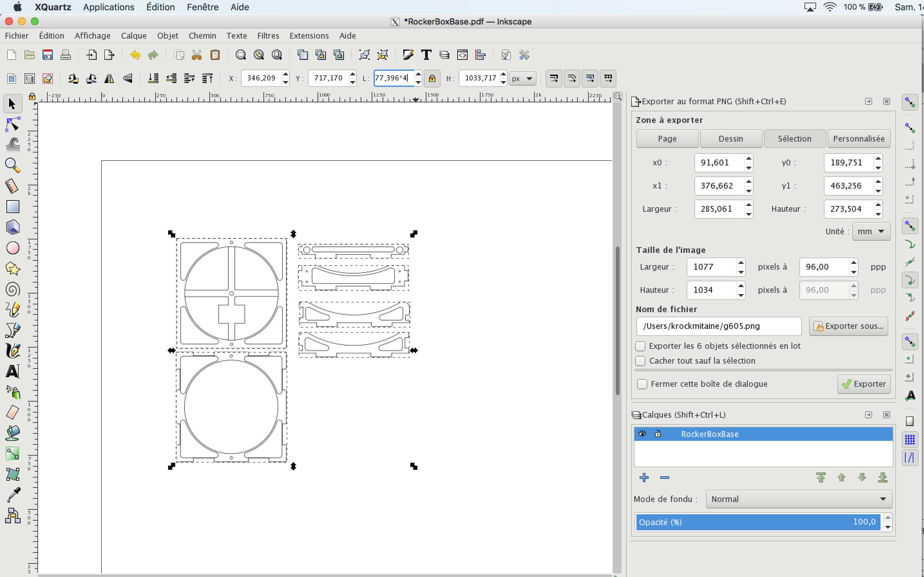Viewport: 924px width, 577px height.
Task: Toggle ruler corner guide lock
Action: click(32, 96)
